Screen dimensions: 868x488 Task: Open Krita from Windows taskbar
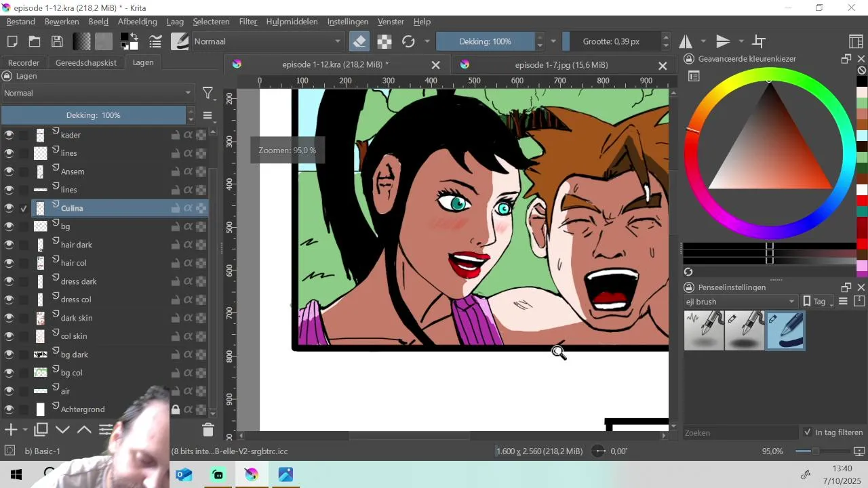[x=252, y=475]
